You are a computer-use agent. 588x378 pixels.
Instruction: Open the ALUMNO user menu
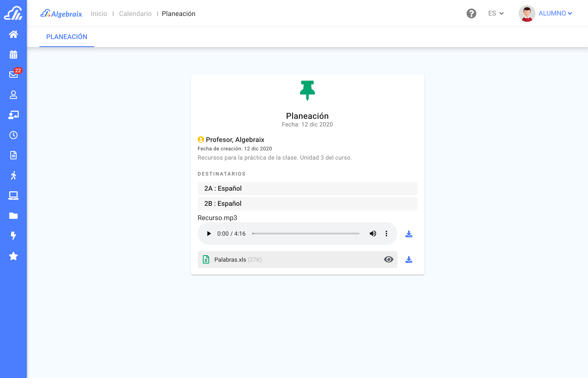coord(555,13)
